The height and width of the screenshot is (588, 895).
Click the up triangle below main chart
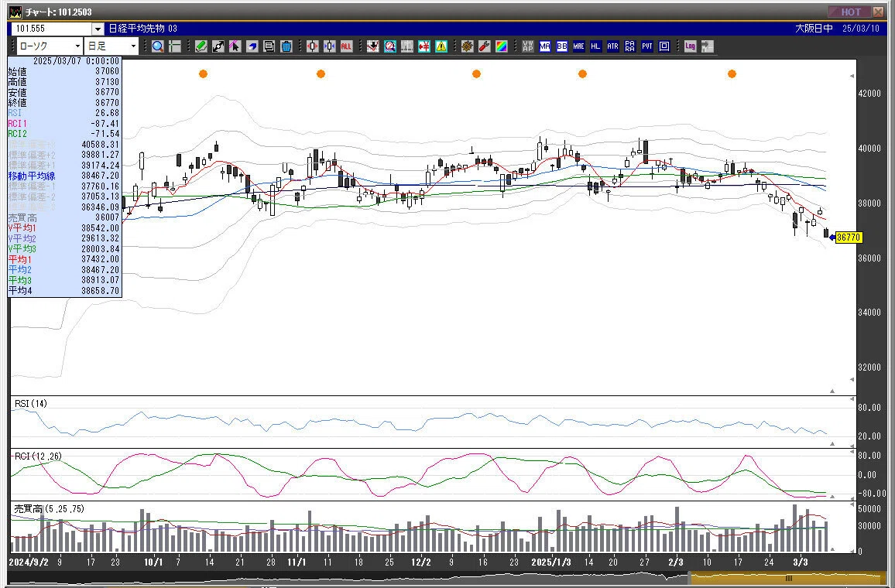point(832,391)
